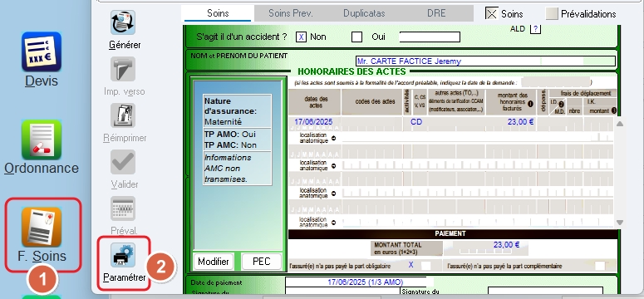Toggle the Non accident checkbox
Viewport: 644px width, 299px height.
tap(301, 37)
